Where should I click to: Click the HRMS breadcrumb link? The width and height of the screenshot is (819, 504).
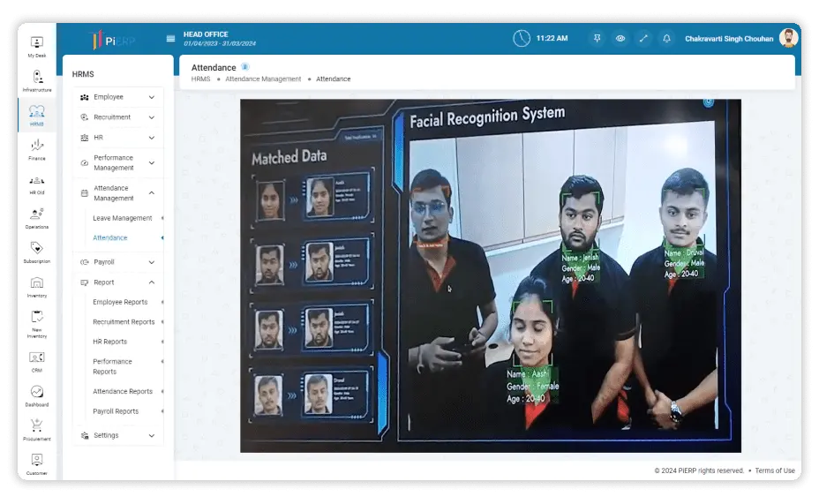[200, 79]
